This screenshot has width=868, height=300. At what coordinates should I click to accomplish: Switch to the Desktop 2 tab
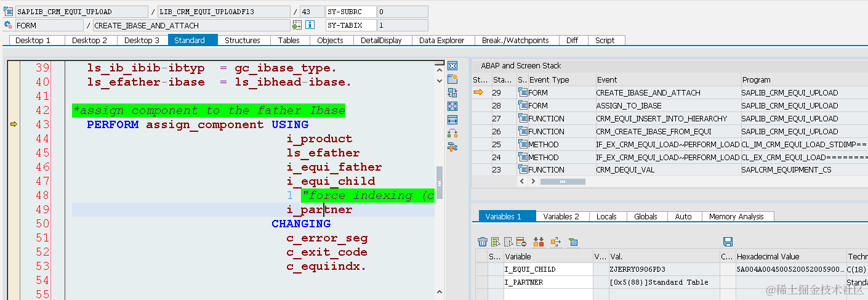90,40
